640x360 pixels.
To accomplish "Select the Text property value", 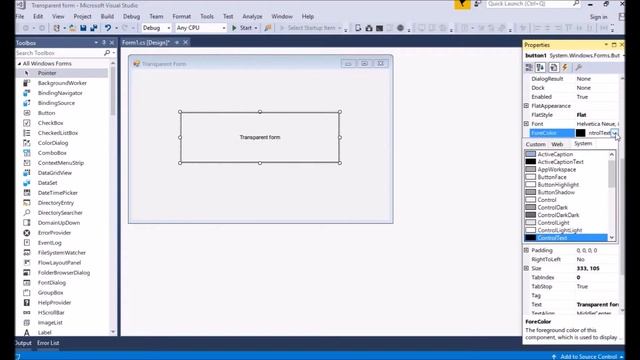I will coord(597,304).
